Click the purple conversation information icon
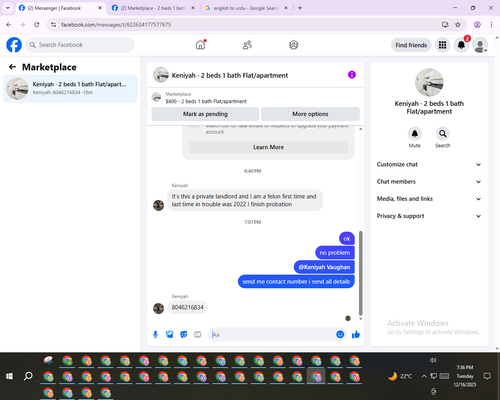500x400 pixels. [x=352, y=75]
